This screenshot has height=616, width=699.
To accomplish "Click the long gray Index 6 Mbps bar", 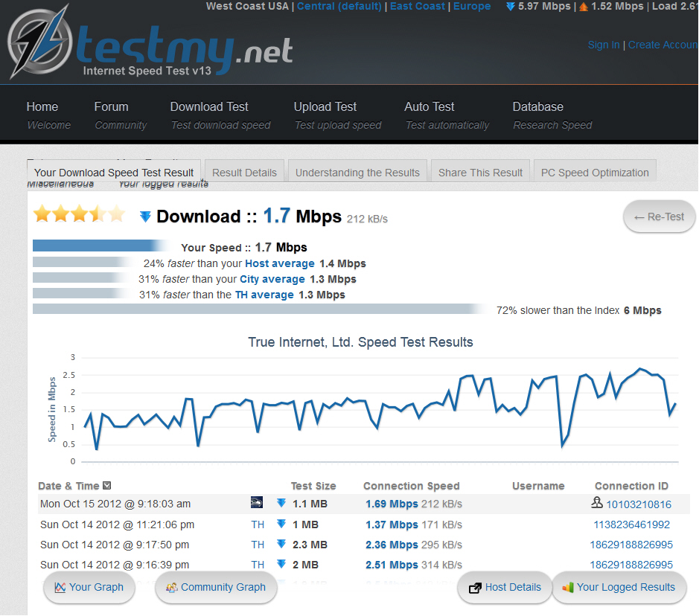I will [x=261, y=309].
